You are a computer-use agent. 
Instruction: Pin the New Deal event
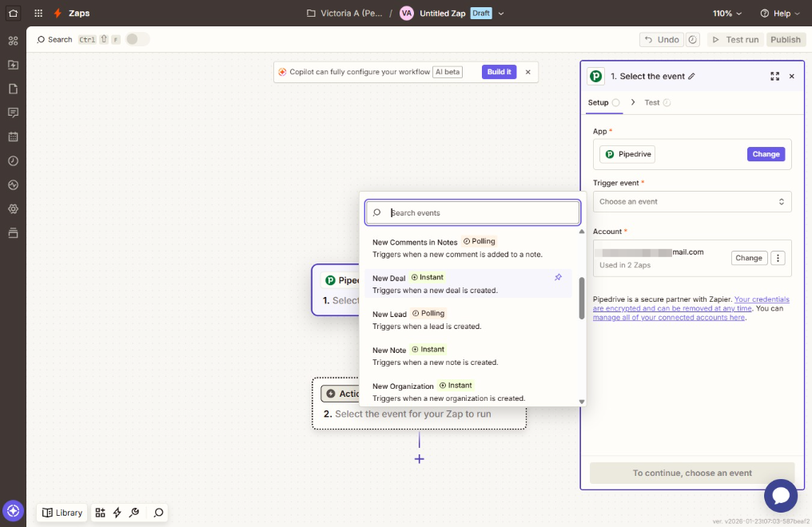558,277
